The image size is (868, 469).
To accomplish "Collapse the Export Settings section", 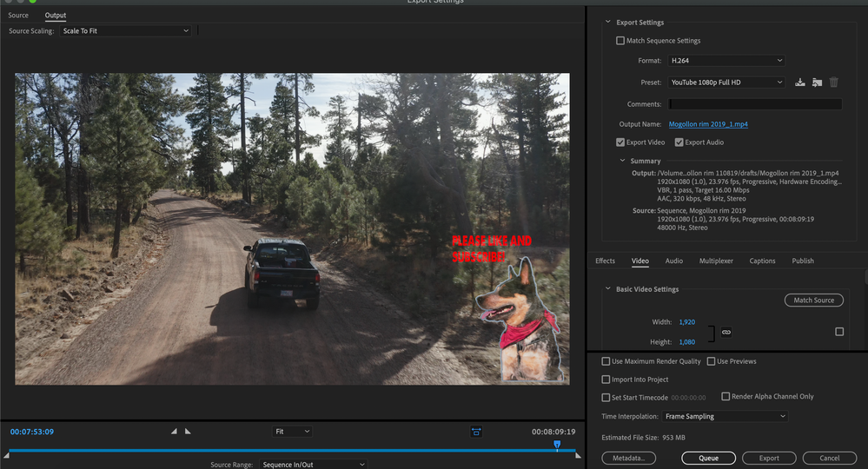I will coord(608,22).
